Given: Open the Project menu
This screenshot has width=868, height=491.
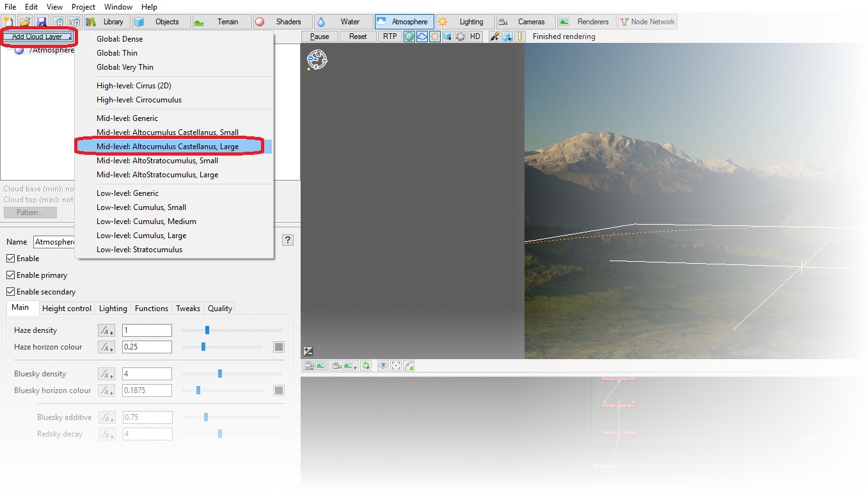Looking at the screenshot, I should [83, 7].
